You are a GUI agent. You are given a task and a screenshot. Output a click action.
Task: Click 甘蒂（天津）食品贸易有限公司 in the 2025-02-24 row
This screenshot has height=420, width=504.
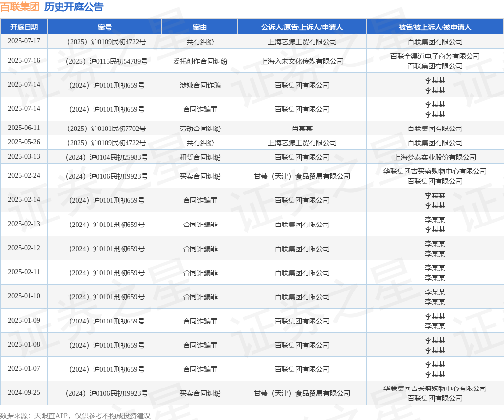[x=302, y=176]
